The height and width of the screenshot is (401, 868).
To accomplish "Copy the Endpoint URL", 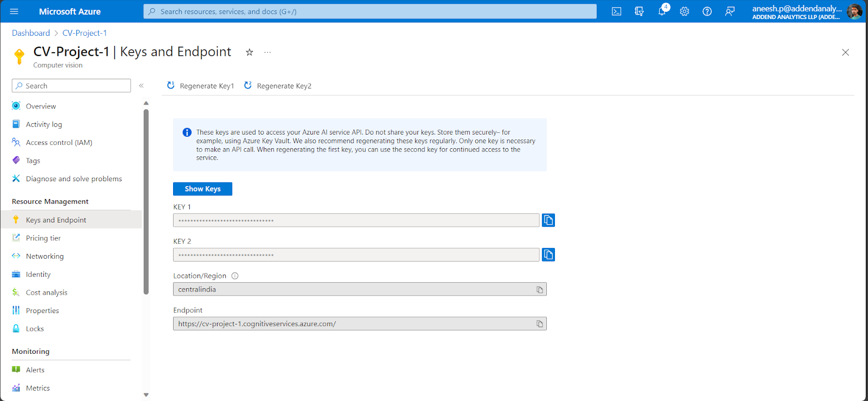I will tap(540, 324).
